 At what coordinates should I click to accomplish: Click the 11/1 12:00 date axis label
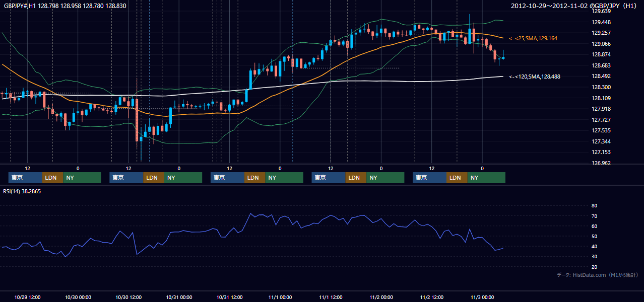coord(331,297)
